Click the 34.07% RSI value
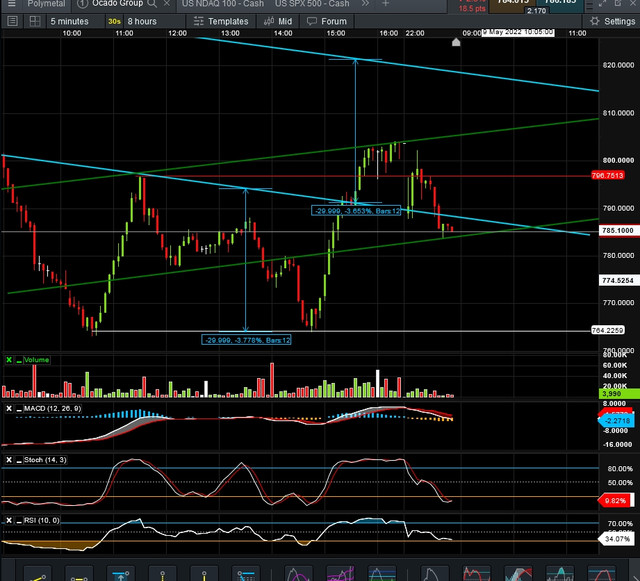 (616, 539)
